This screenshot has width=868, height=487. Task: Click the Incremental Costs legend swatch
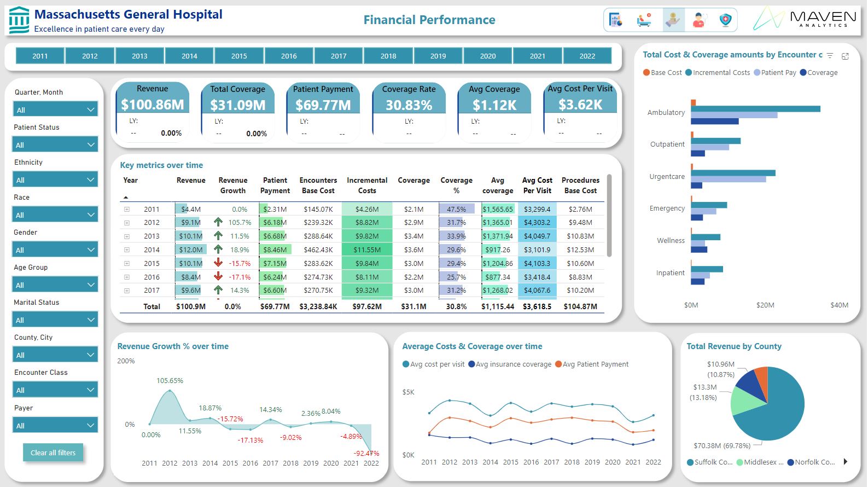pos(689,72)
